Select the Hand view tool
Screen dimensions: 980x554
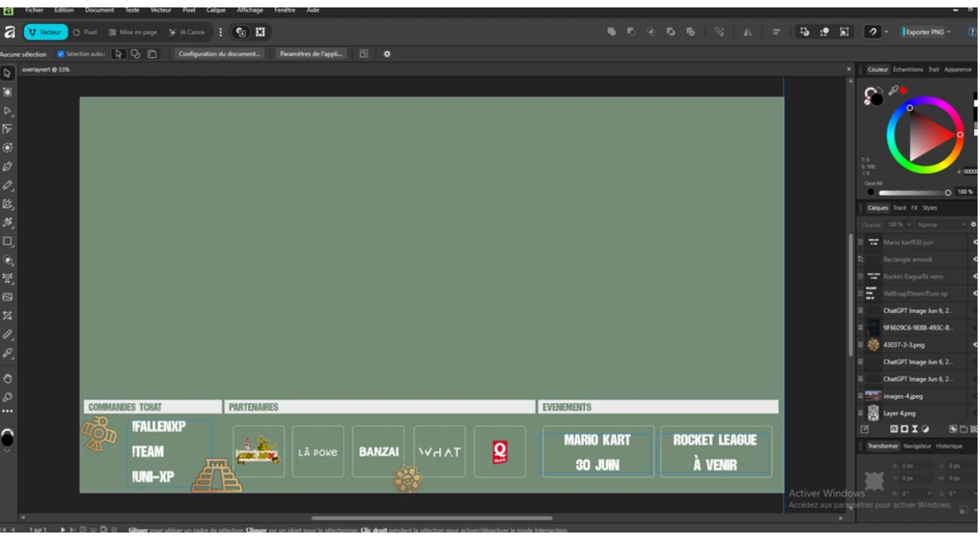point(7,378)
